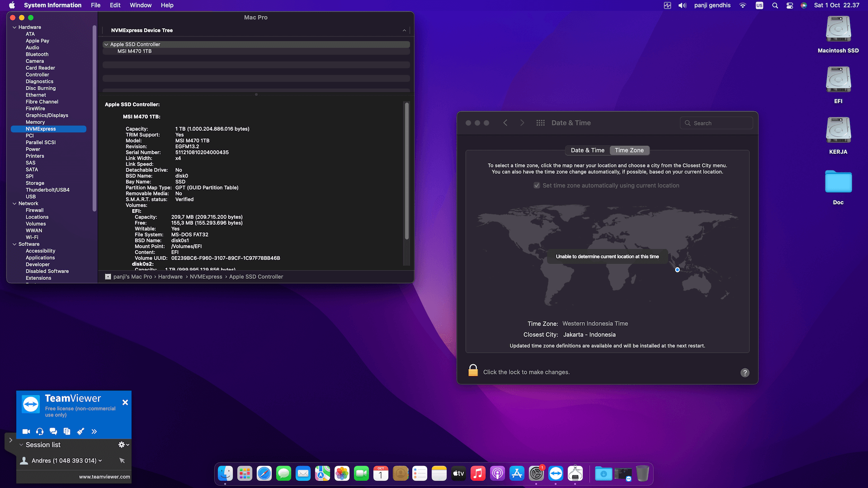
Task: Click the Wi-Fi menu bar icon
Action: (x=743, y=5)
